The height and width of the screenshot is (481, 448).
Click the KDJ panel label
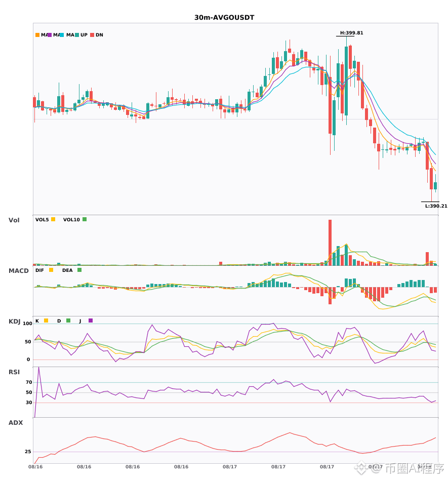14,322
